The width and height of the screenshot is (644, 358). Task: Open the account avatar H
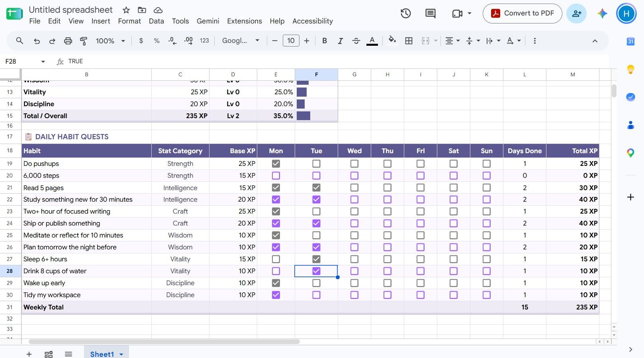click(626, 14)
